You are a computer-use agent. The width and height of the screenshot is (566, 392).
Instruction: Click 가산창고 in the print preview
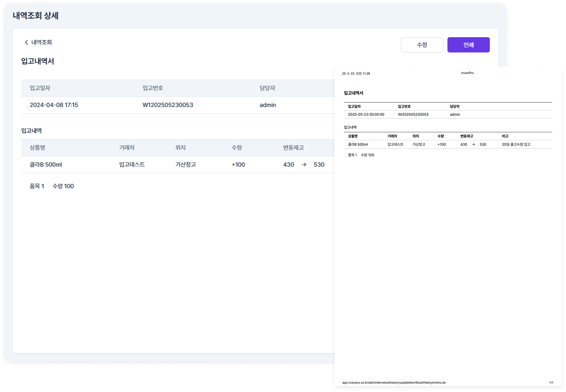click(x=419, y=145)
